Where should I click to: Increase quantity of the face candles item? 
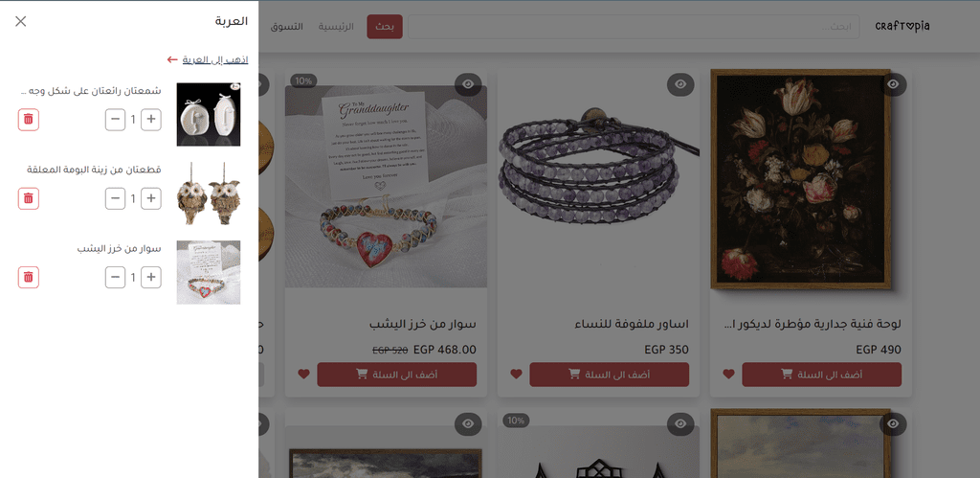click(150, 120)
